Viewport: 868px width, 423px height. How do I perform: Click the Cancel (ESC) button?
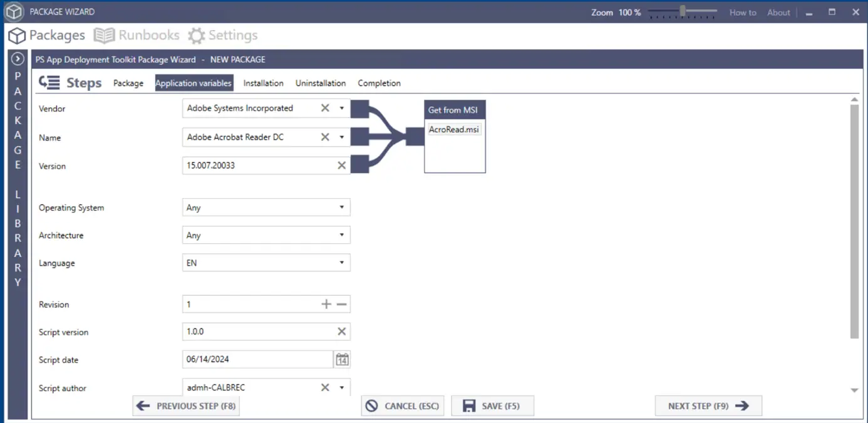click(x=403, y=406)
